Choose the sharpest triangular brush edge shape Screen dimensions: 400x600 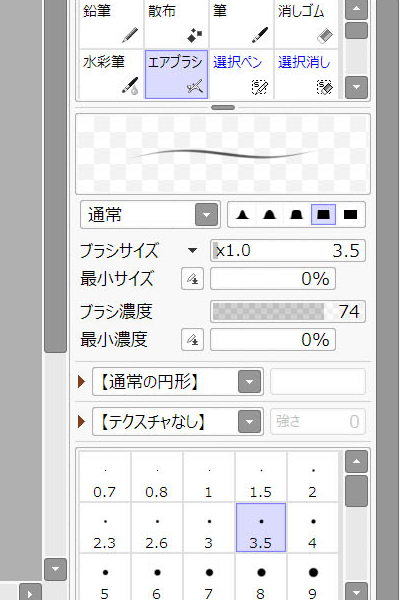[243, 215]
